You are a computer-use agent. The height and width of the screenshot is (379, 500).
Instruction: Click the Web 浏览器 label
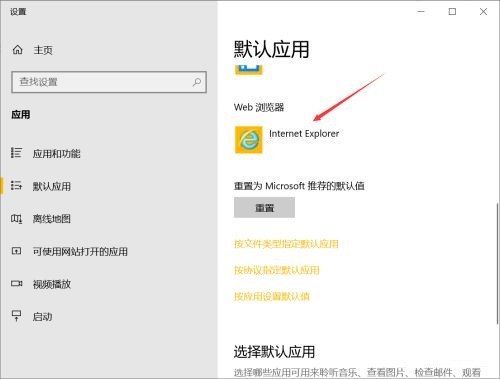pos(259,107)
